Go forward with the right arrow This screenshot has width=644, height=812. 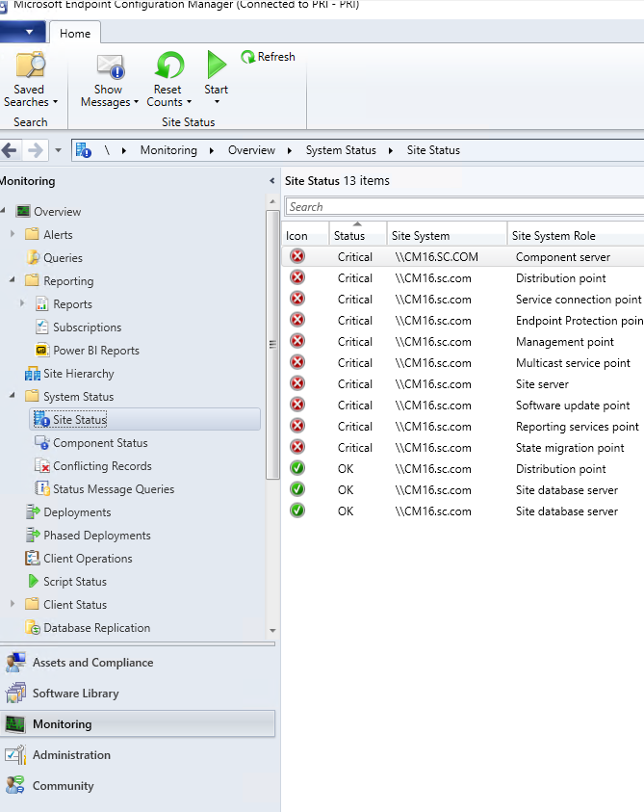click(35, 150)
